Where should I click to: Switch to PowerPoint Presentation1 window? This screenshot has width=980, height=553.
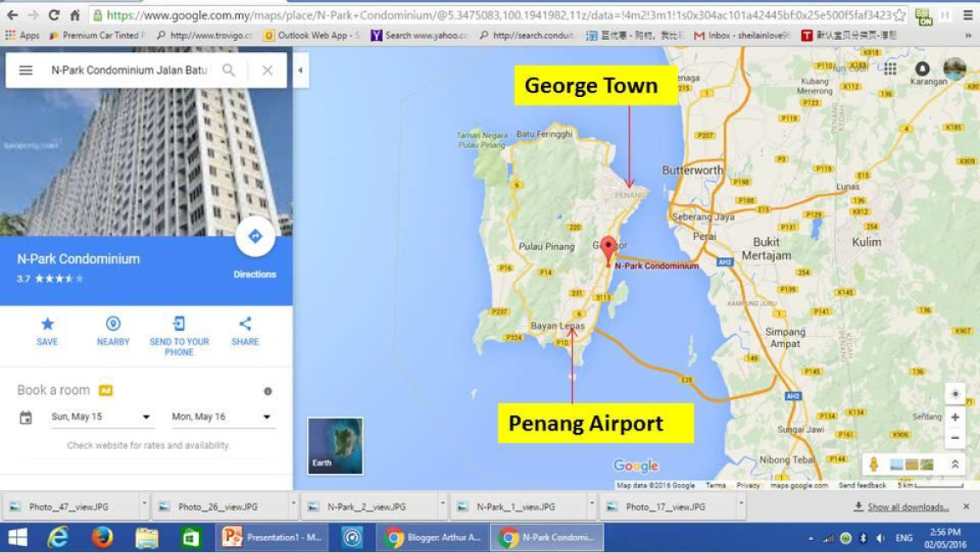point(272,538)
